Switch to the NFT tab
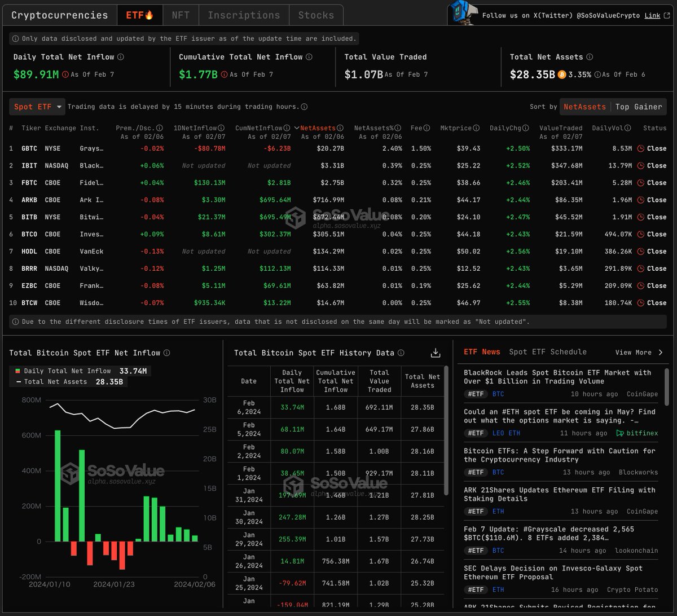Viewport: 677px width, 616px height. 180,15
